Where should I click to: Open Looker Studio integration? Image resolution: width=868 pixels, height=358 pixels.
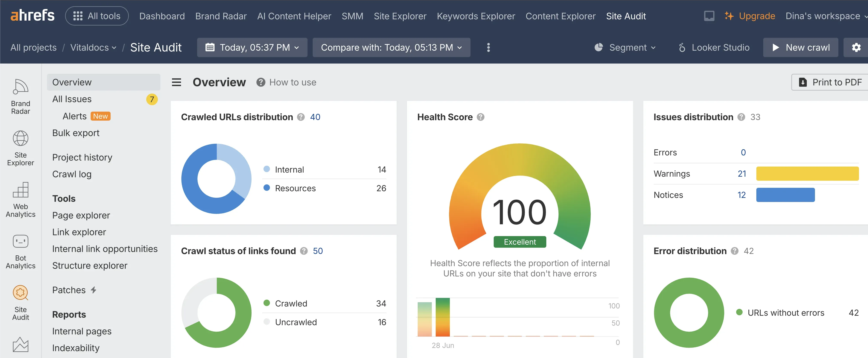pos(714,47)
